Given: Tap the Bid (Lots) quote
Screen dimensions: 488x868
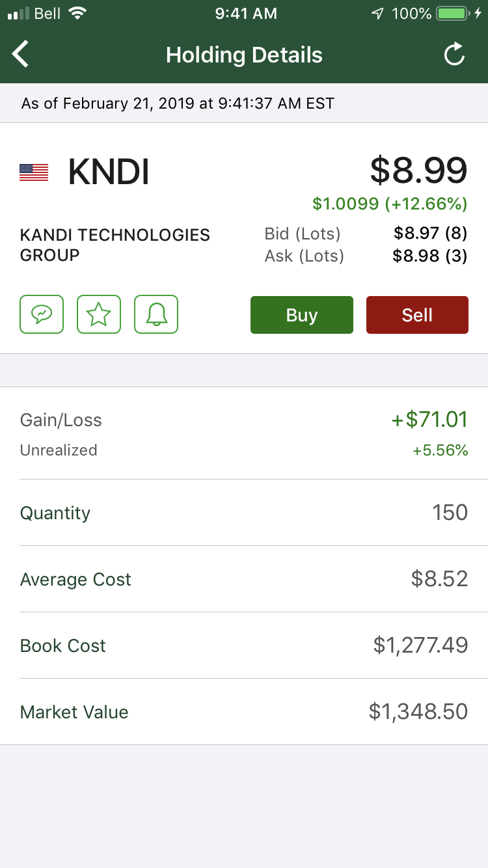Looking at the screenshot, I should pyautogui.click(x=366, y=233).
